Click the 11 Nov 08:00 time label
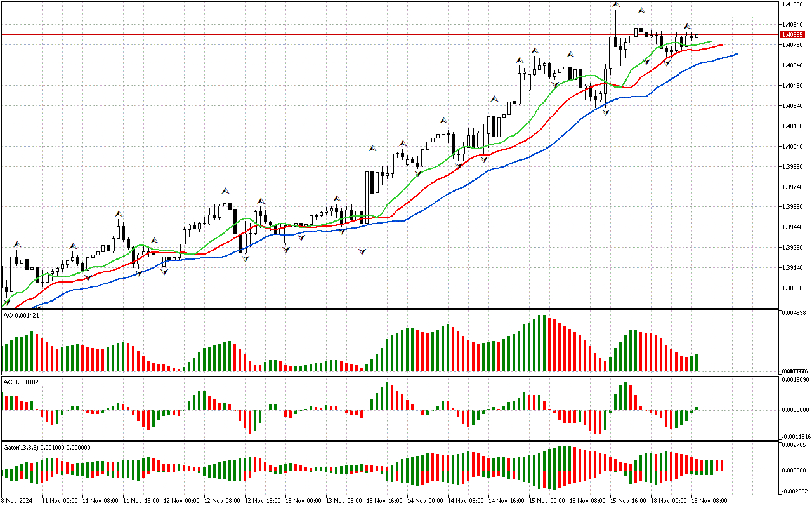 [100, 501]
